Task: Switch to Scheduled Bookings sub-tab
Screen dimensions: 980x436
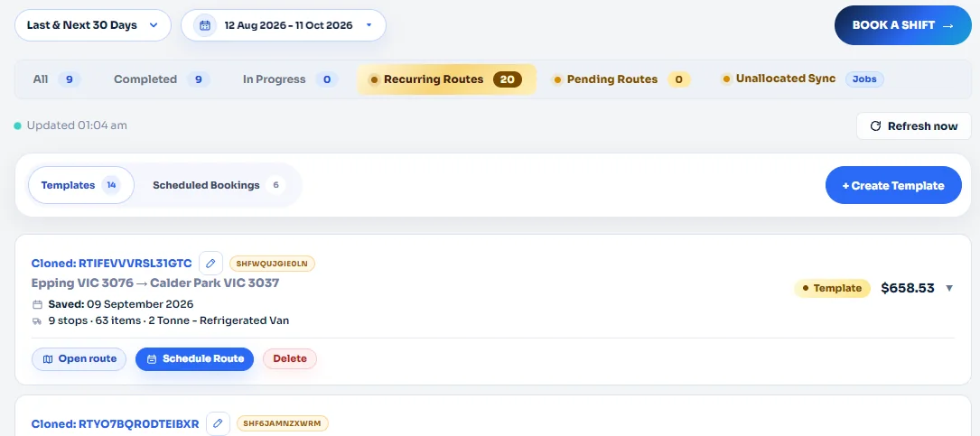Action: point(219,185)
